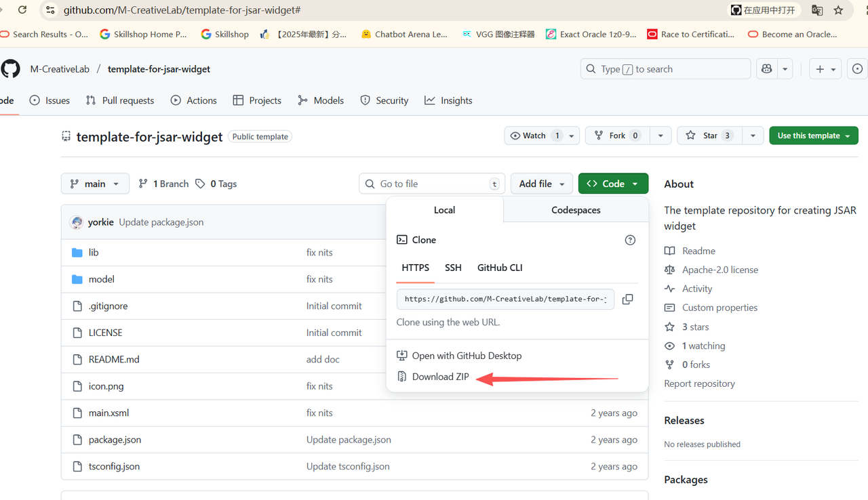Open README.md file

pyautogui.click(x=114, y=359)
